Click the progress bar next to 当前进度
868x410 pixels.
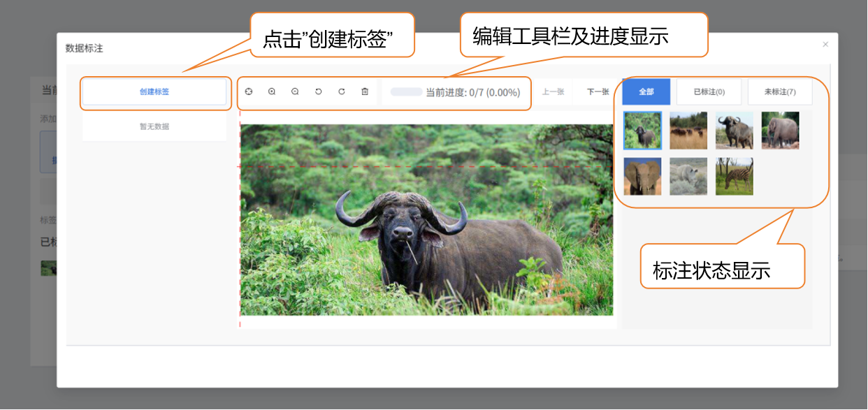pyautogui.click(x=406, y=91)
